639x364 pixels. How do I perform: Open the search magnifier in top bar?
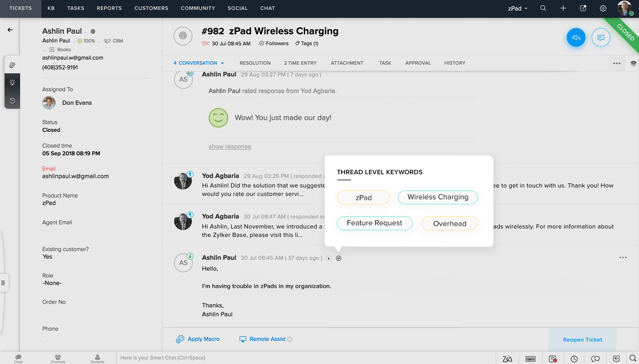tap(543, 8)
